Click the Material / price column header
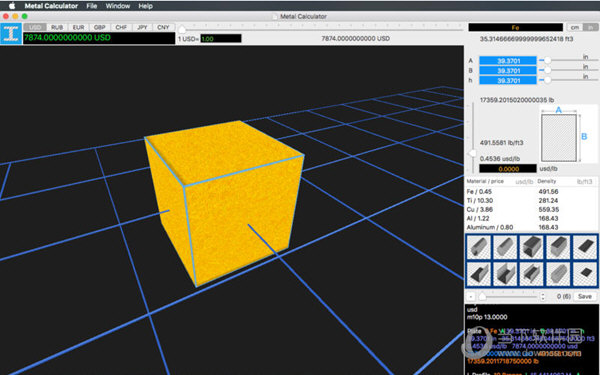Screen dimensions: 600x375 (x=485, y=181)
